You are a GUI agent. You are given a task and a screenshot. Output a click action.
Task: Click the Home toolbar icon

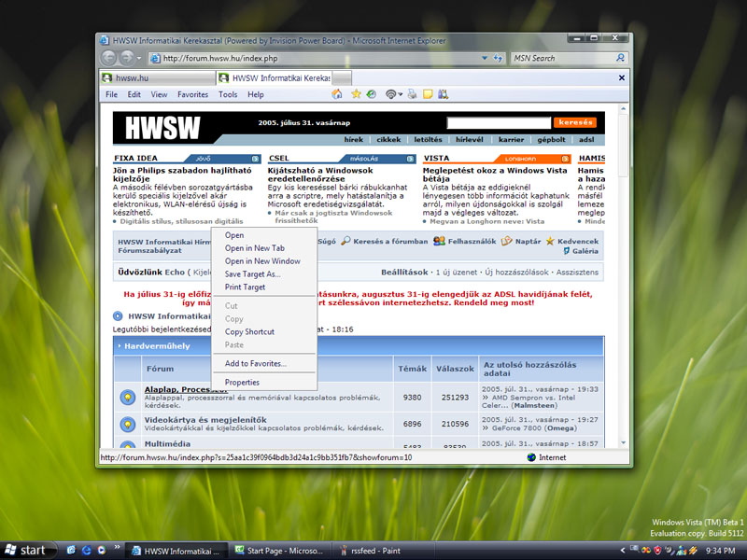click(337, 94)
